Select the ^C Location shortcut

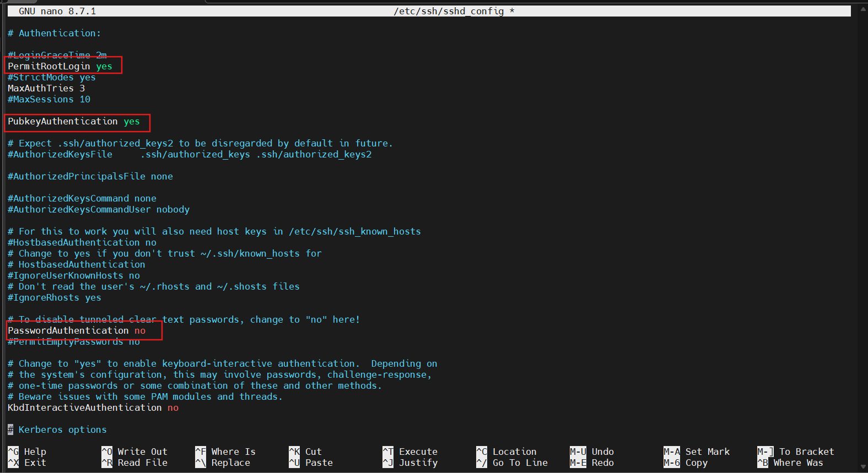(x=506, y=452)
